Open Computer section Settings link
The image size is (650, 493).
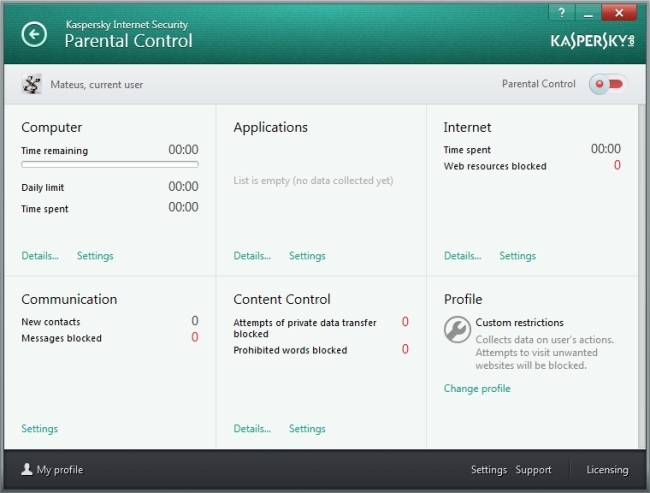pyautogui.click(x=95, y=256)
